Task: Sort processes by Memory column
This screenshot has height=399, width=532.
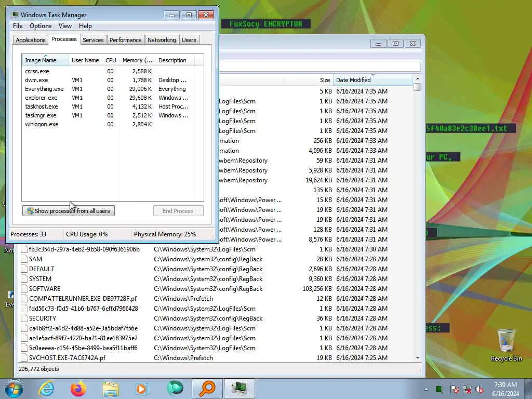Action: [x=137, y=60]
